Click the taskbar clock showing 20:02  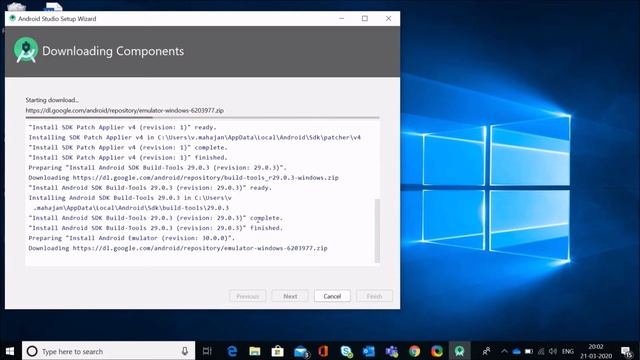point(596,351)
